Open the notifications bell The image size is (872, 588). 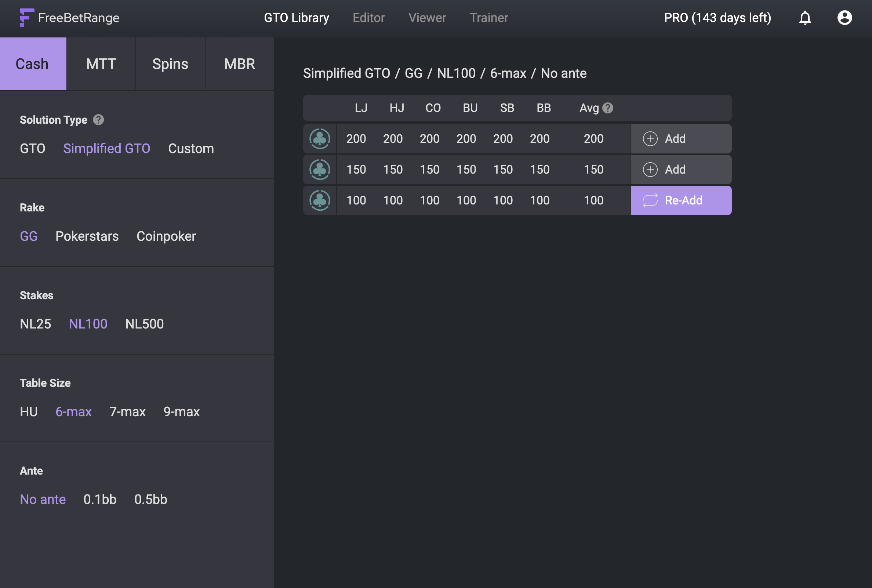[x=804, y=18]
